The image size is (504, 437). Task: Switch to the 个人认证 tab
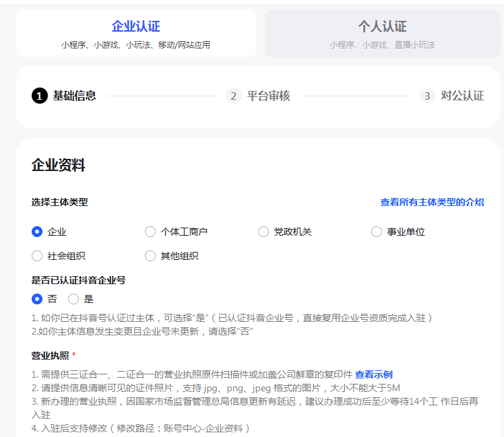(x=383, y=34)
